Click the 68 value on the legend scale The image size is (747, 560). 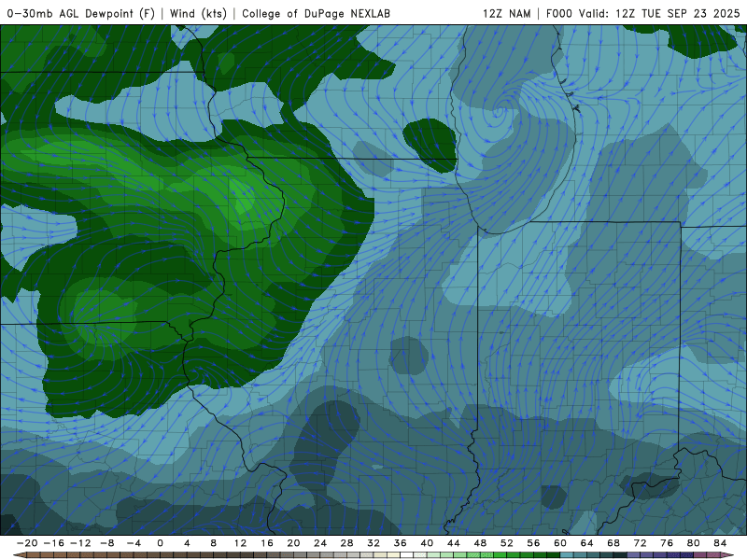(x=613, y=543)
